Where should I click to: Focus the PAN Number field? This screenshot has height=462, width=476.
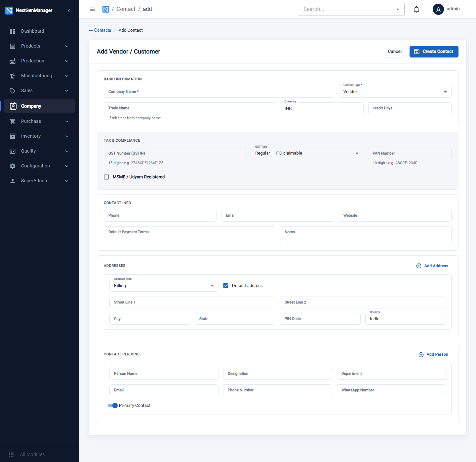[410, 153]
